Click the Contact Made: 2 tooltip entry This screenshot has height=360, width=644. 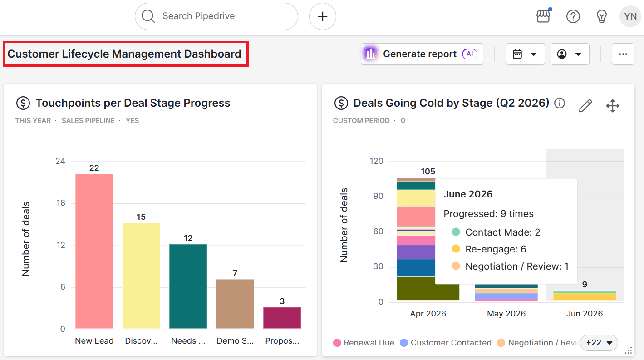coord(496,232)
